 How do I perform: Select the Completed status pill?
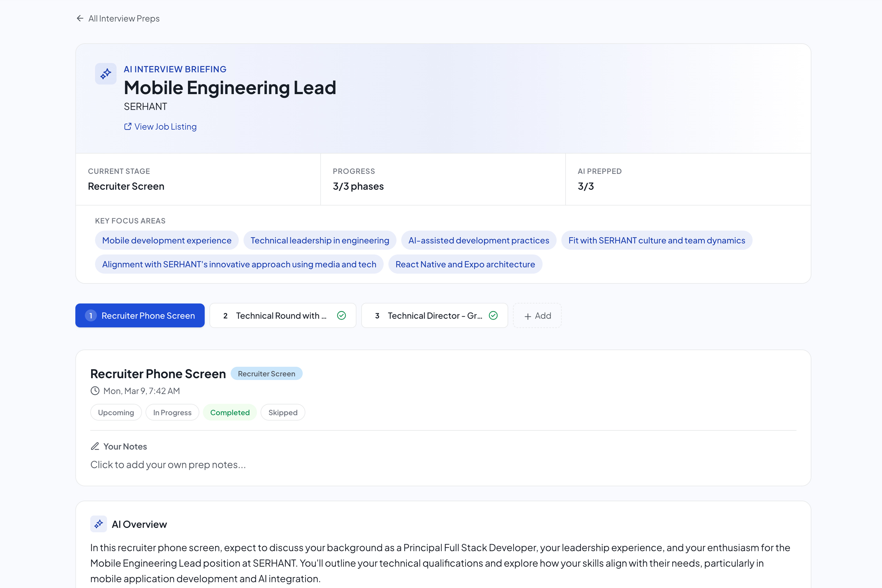point(229,413)
